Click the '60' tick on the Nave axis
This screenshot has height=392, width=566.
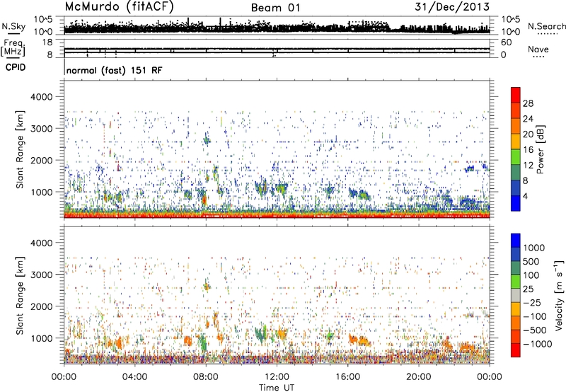click(506, 42)
